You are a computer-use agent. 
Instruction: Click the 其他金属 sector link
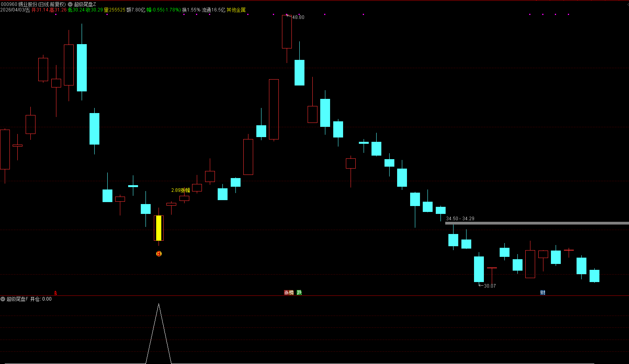click(x=236, y=10)
